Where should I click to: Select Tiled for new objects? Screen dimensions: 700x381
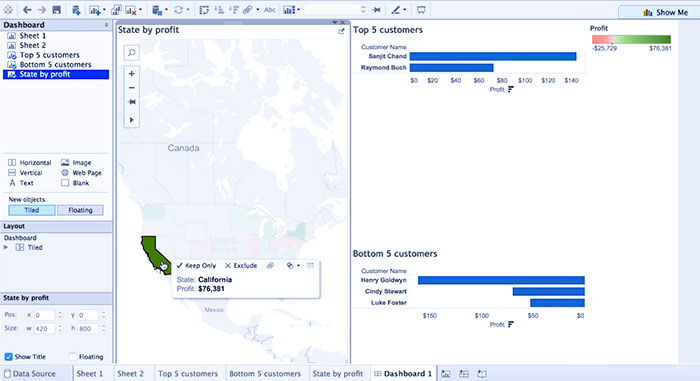coord(32,210)
